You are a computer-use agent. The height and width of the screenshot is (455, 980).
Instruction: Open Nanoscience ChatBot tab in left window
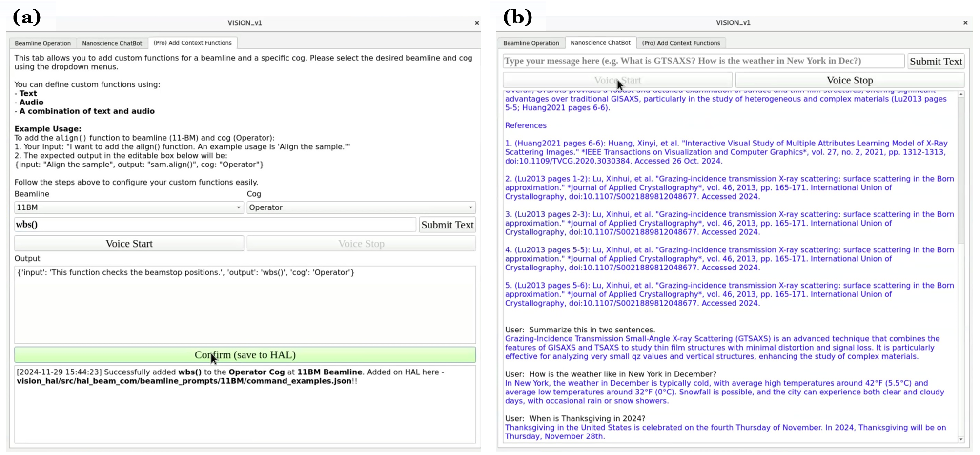112,43
